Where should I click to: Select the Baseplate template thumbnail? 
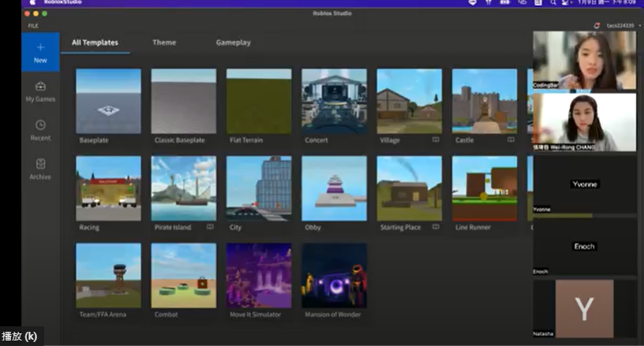pos(108,101)
